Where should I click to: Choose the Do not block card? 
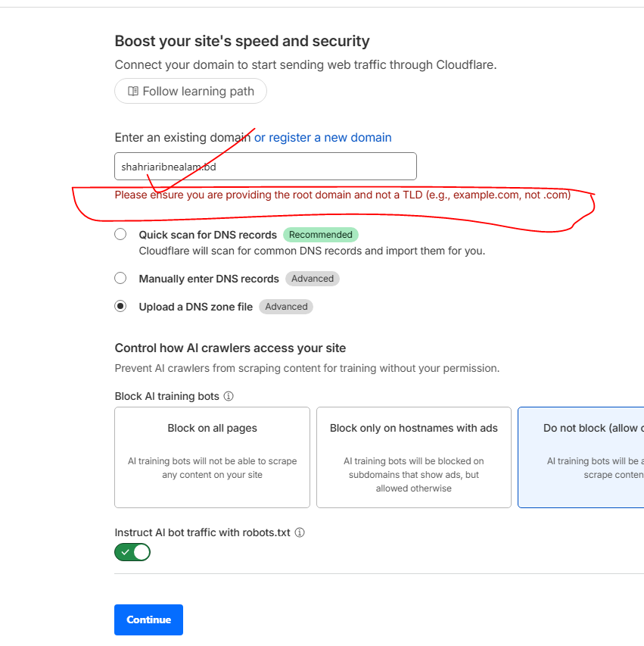tap(580, 457)
